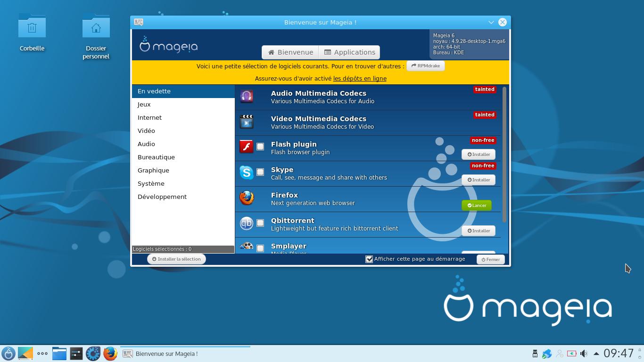The height and width of the screenshot is (362, 644).
Task: Click the Mageia 6 system info text
Action: (469, 44)
